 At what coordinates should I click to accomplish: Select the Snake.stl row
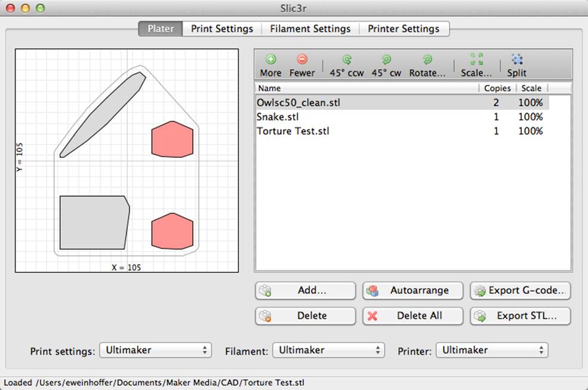402,116
